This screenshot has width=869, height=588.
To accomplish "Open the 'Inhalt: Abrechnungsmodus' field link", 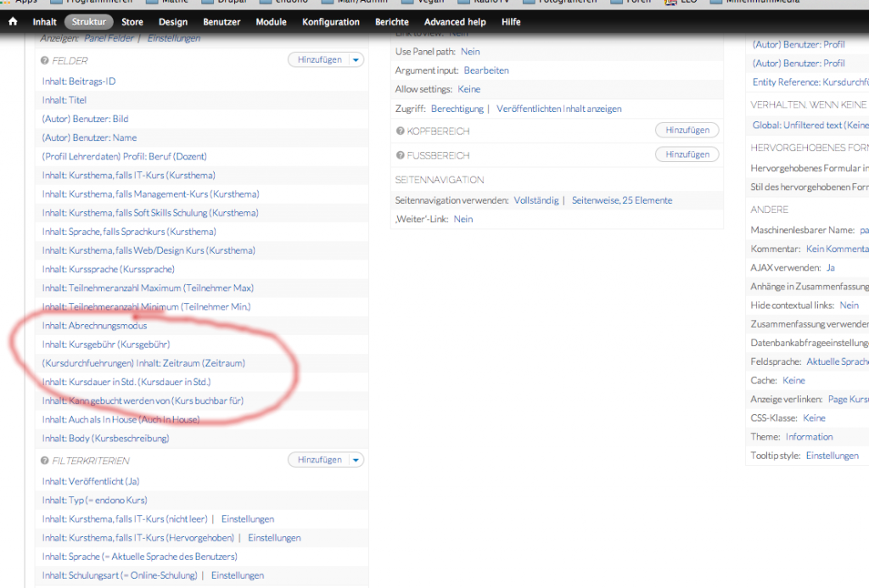I will [94, 326].
